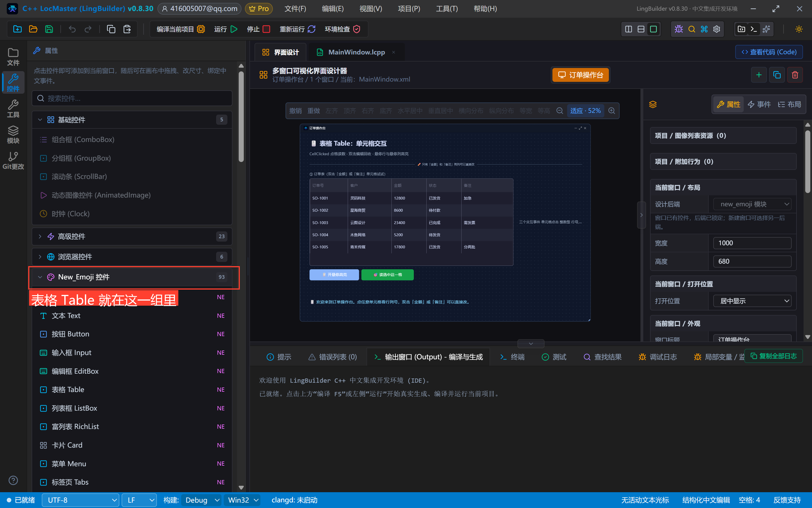Open the 打开位置 居中显示 dropdown
This screenshot has width=812, height=508.
pos(752,301)
